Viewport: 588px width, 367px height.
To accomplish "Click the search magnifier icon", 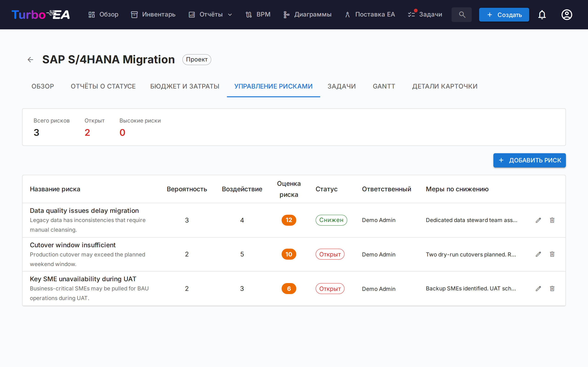I will point(462,14).
